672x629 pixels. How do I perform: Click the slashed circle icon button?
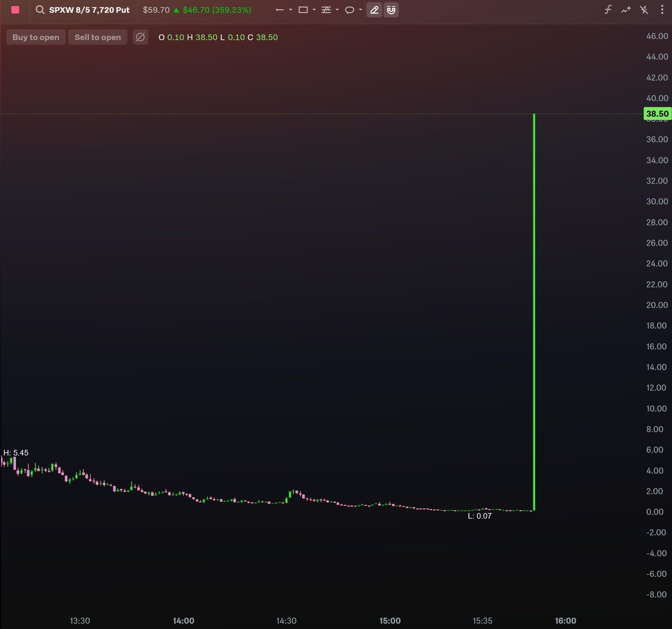(141, 37)
